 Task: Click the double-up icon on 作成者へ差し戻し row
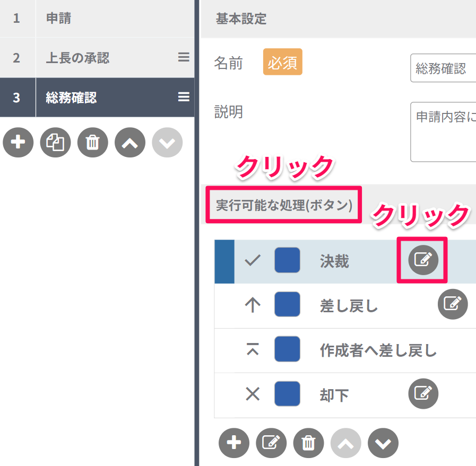pos(253,349)
